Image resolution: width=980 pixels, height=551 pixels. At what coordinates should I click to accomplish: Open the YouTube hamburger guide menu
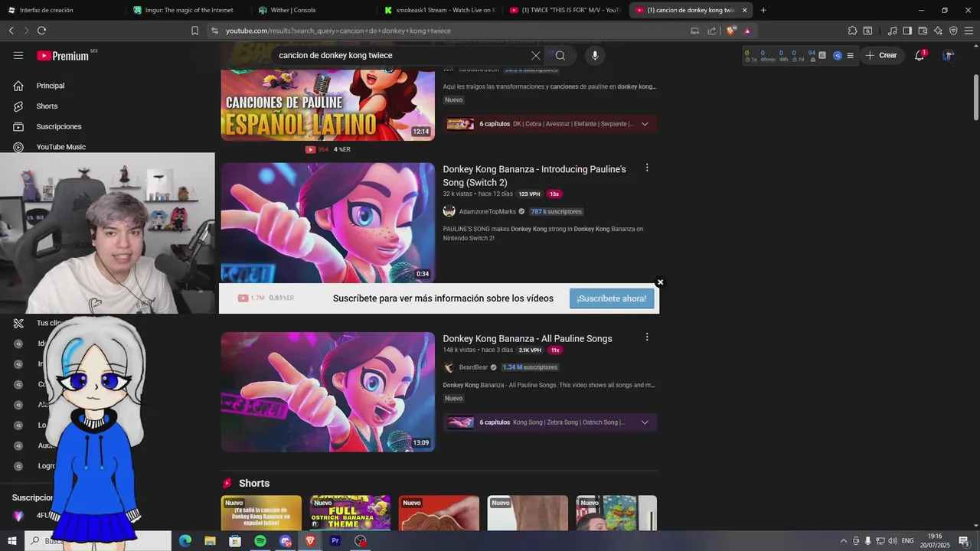18,55
